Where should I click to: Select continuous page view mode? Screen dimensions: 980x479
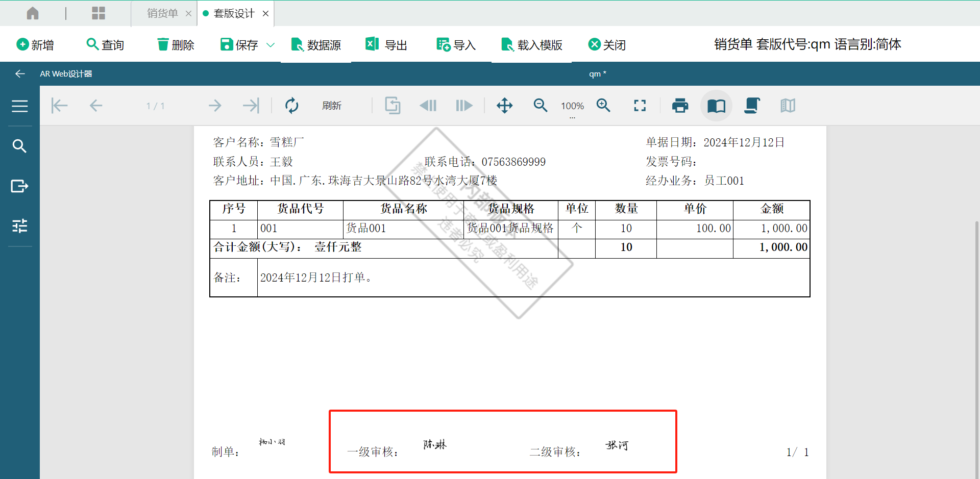click(752, 106)
